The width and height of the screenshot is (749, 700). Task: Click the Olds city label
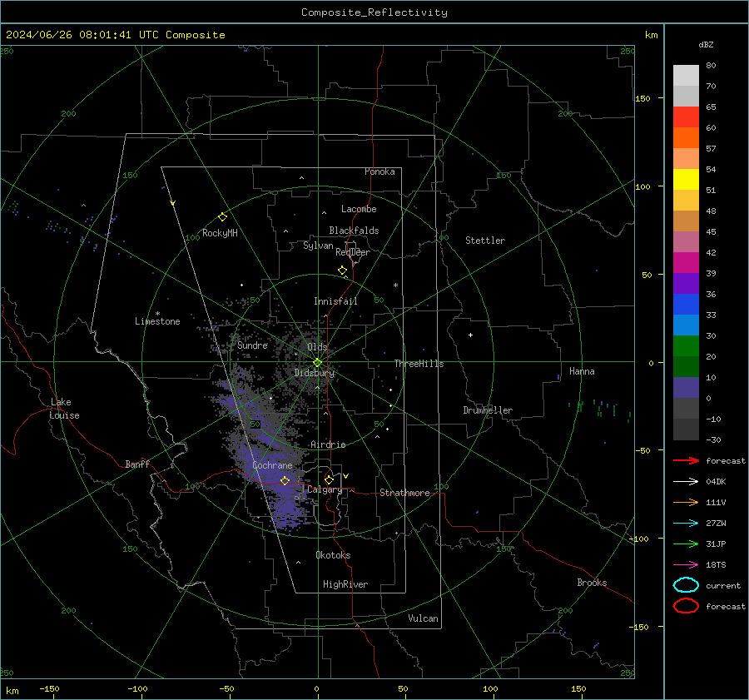pos(317,347)
